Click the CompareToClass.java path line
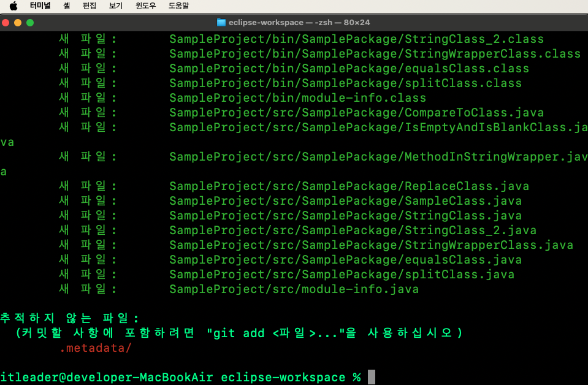 pyautogui.click(x=357, y=112)
